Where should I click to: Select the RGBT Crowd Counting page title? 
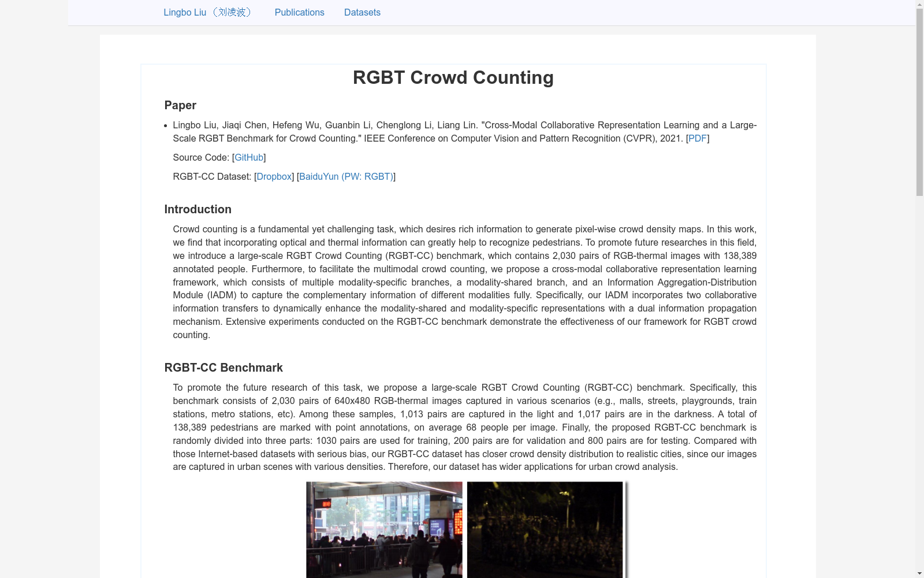pos(453,77)
